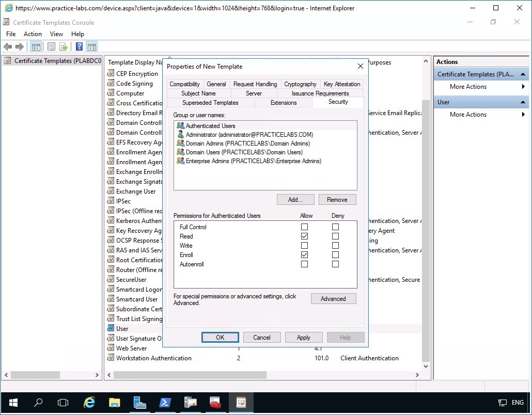
Task: Click the Back arrow toolbar icon
Action: click(8, 46)
